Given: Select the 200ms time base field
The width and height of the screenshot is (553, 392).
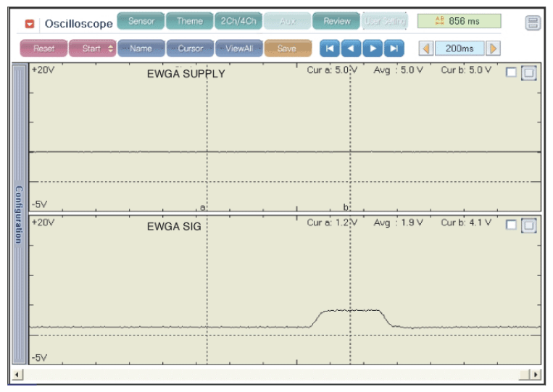Looking at the screenshot, I should (x=460, y=49).
